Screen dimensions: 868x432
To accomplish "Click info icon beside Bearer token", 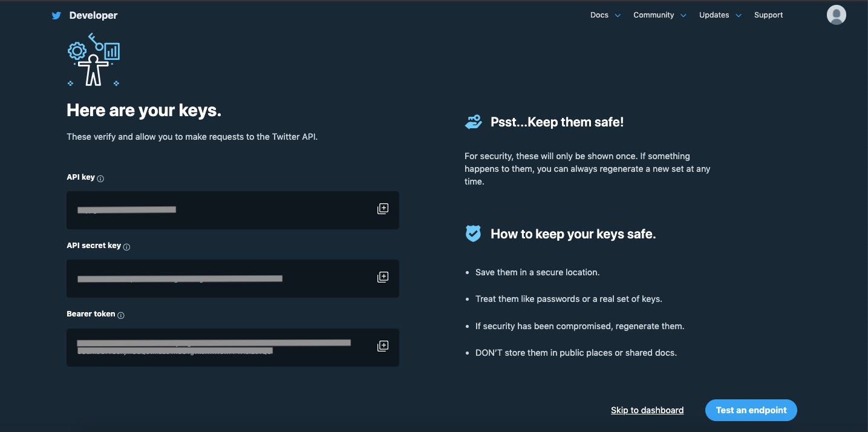I will click(x=120, y=315).
